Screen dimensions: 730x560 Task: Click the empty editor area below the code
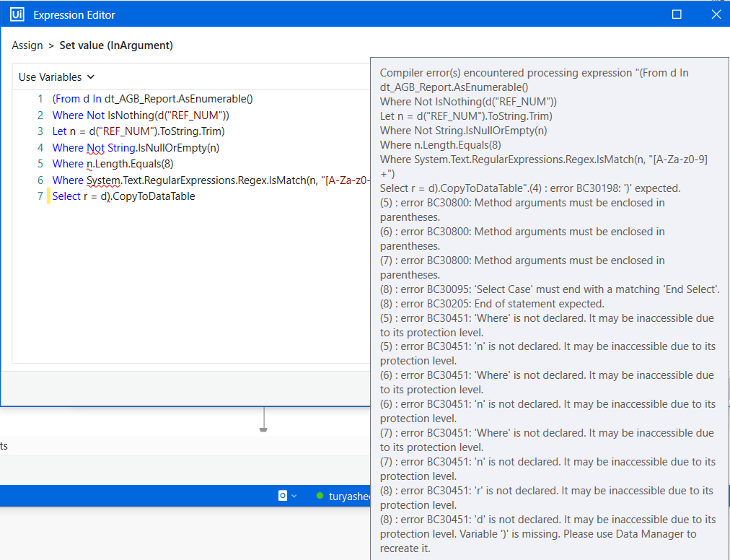click(x=191, y=284)
